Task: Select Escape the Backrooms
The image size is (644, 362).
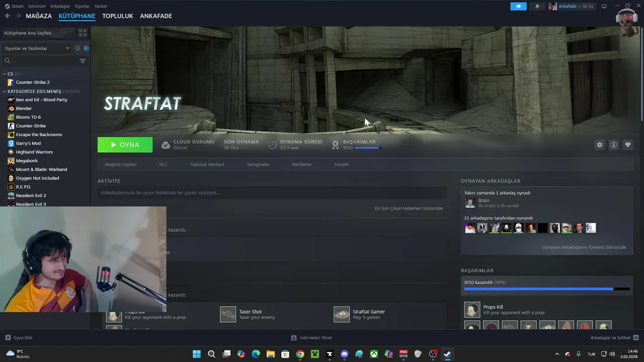Action: click(39, 135)
